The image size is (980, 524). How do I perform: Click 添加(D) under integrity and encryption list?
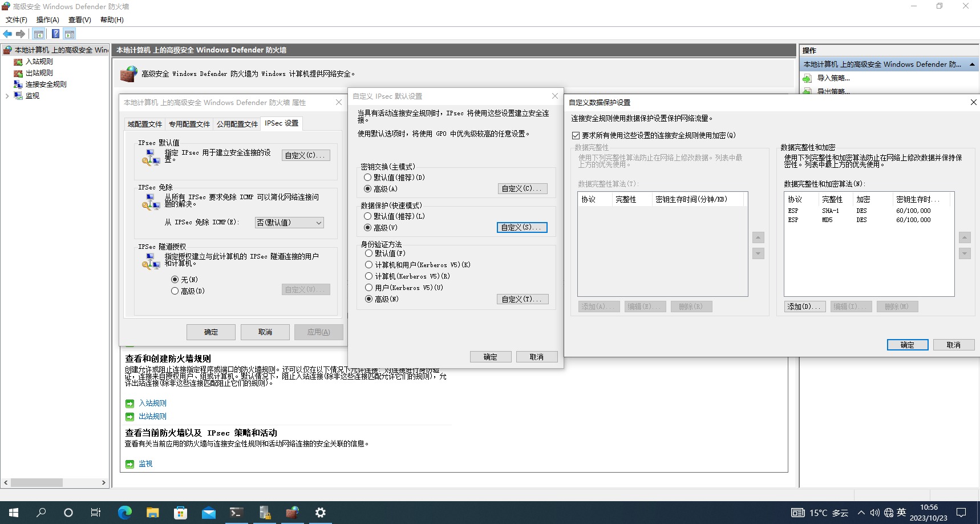click(804, 307)
